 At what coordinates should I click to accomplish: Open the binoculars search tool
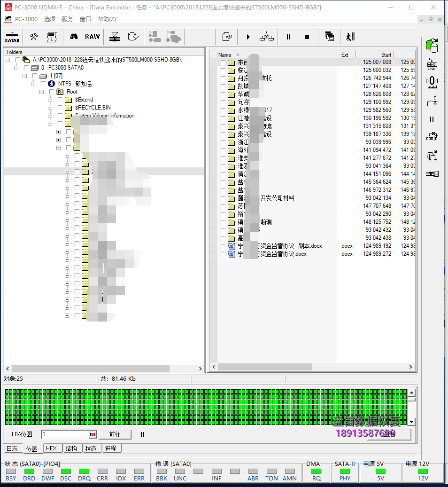click(74, 37)
